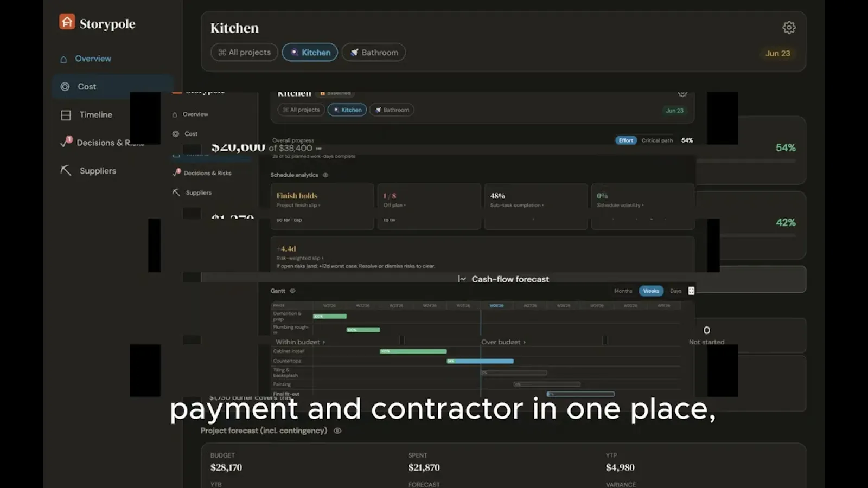Click the Painting Gantt bar

click(547, 384)
